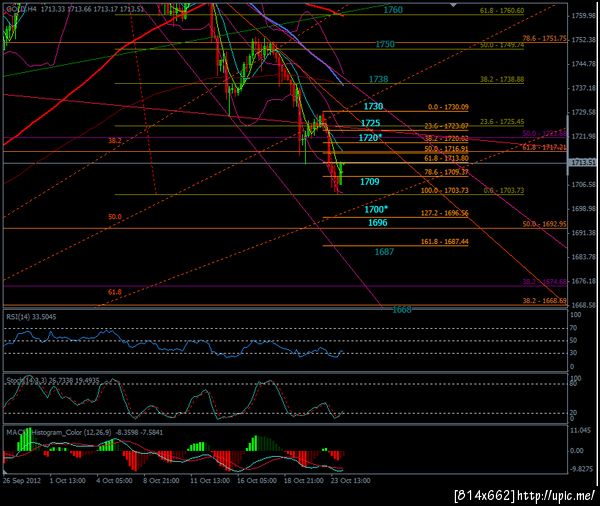Select the purple '38.2 - 1674.68' label

pos(545,282)
